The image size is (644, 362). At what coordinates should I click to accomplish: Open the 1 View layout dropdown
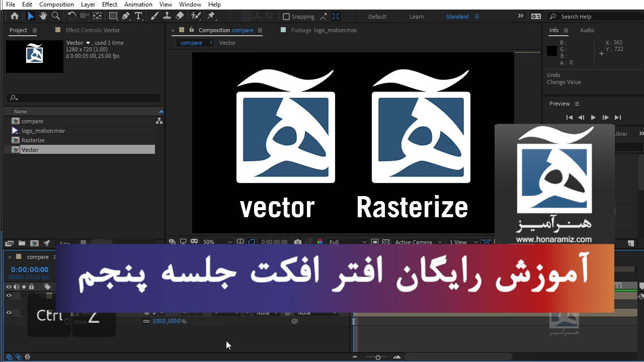[x=462, y=242]
